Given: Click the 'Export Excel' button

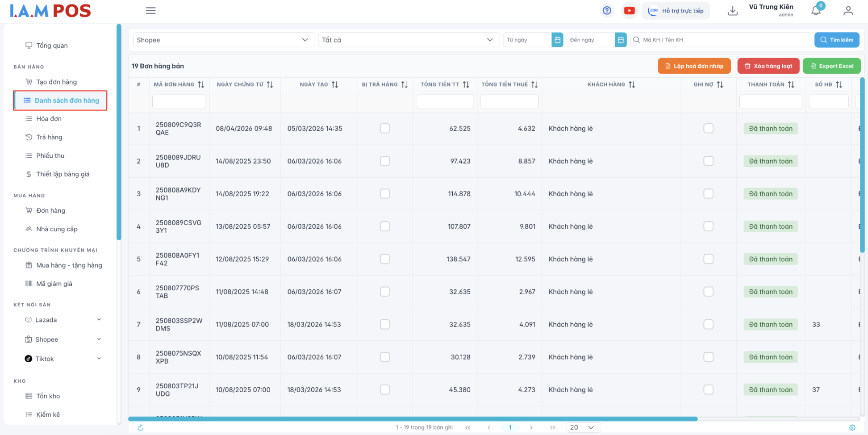Looking at the screenshot, I should coord(831,66).
